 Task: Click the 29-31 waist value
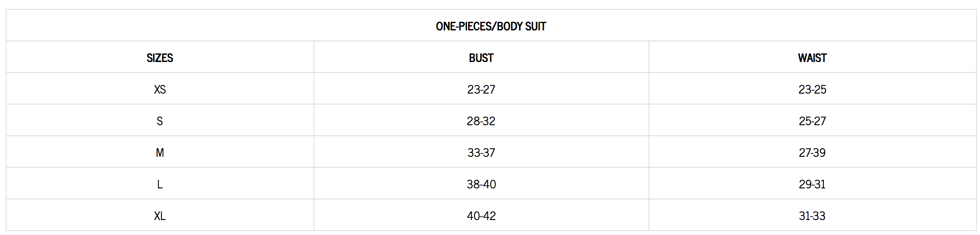(x=812, y=184)
